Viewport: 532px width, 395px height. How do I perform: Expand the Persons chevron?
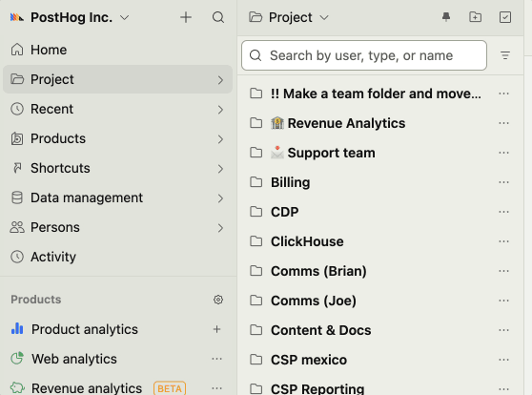point(220,228)
